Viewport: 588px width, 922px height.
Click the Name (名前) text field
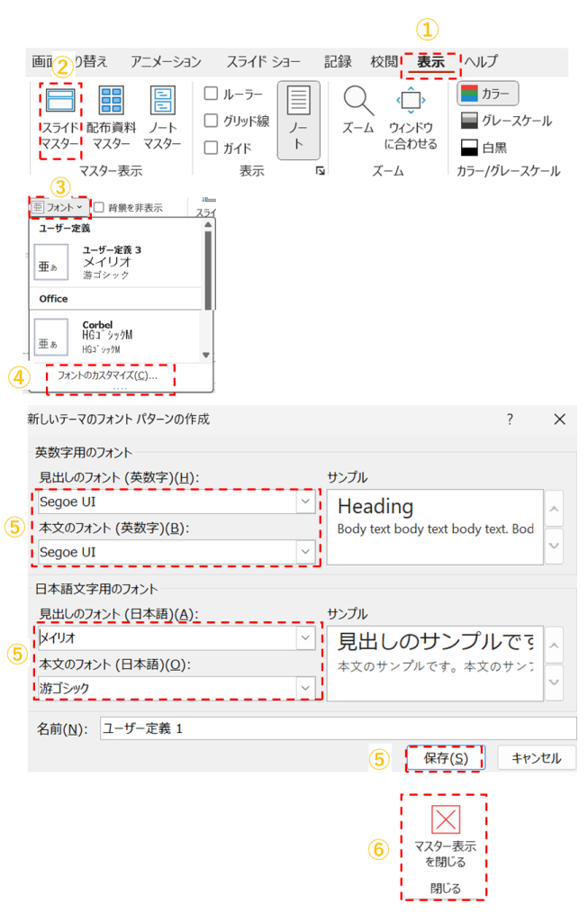[x=337, y=728]
